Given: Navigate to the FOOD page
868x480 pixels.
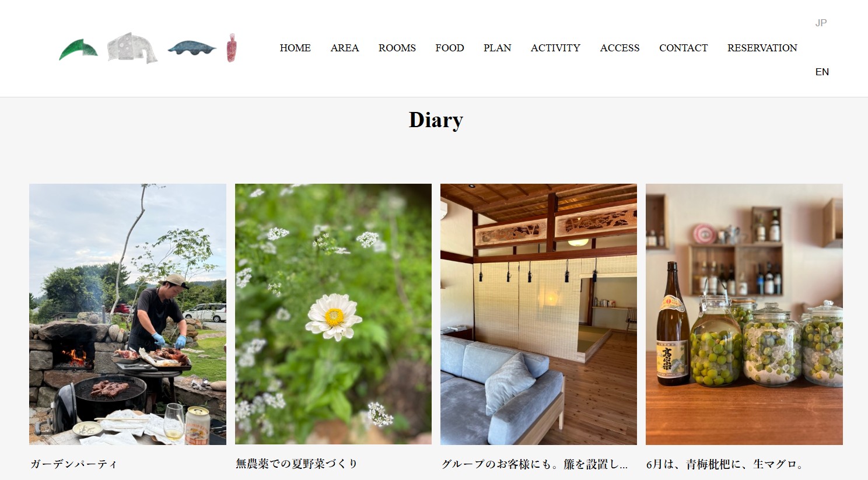Looking at the screenshot, I should (450, 48).
